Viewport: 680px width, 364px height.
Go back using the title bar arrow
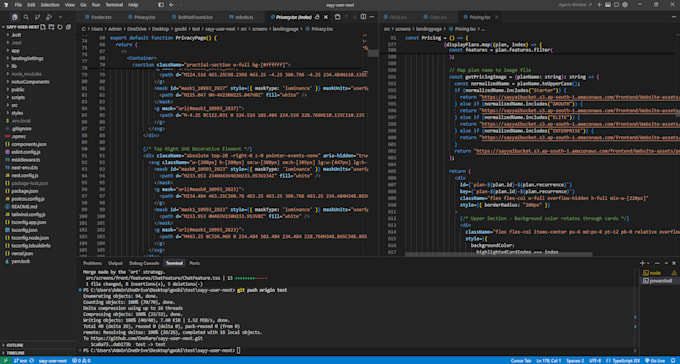click(172, 5)
